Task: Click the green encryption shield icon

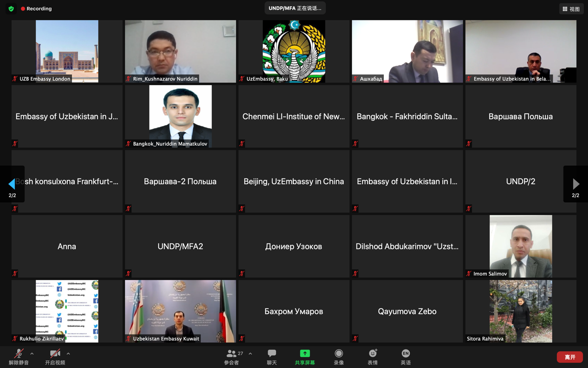Action: click(11, 9)
